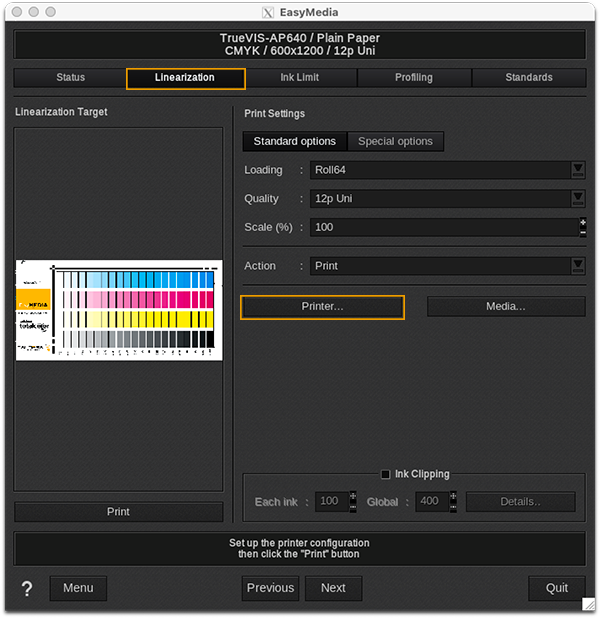This screenshot has height=618, width=600.
Task: Increase the Scale percentage with up stepper
Action: tap(582, 222)
